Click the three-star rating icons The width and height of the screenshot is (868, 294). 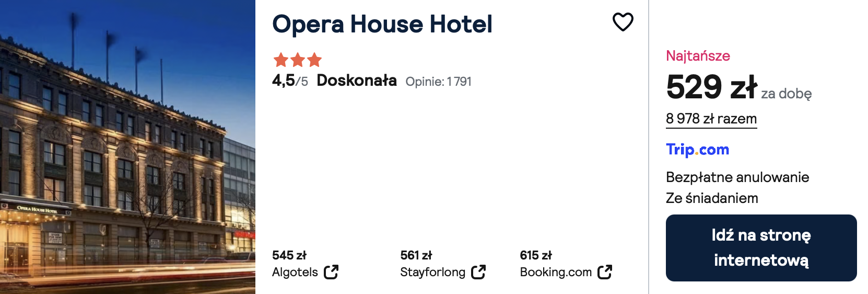tap(298, 60)
